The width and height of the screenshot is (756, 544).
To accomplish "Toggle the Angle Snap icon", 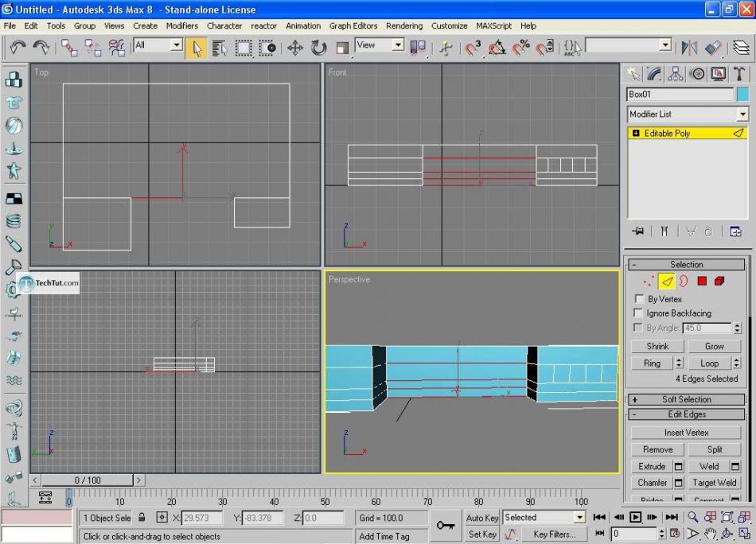I will (497, 49).
